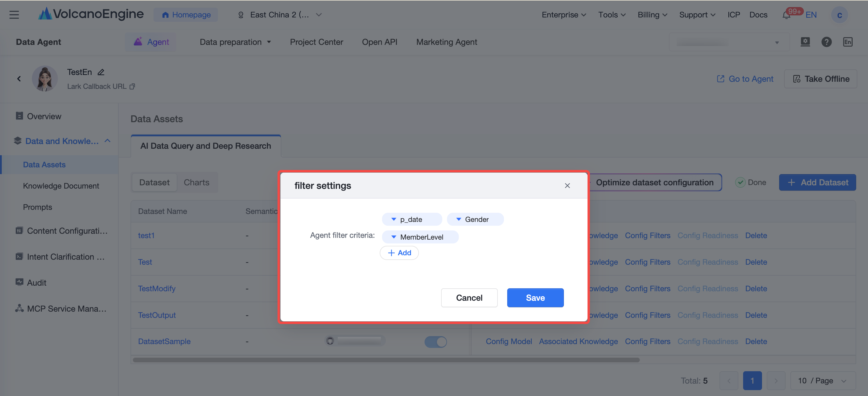Viewport: 868px width, 396px height.
Task: Open the Project Center menu item
Action: click(x=316, y=42)
